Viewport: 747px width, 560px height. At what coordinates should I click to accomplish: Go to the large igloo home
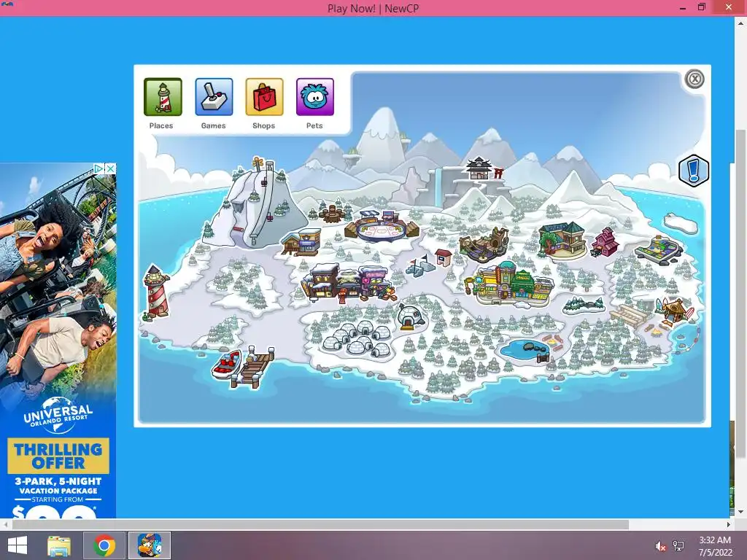tap(411, 316)
